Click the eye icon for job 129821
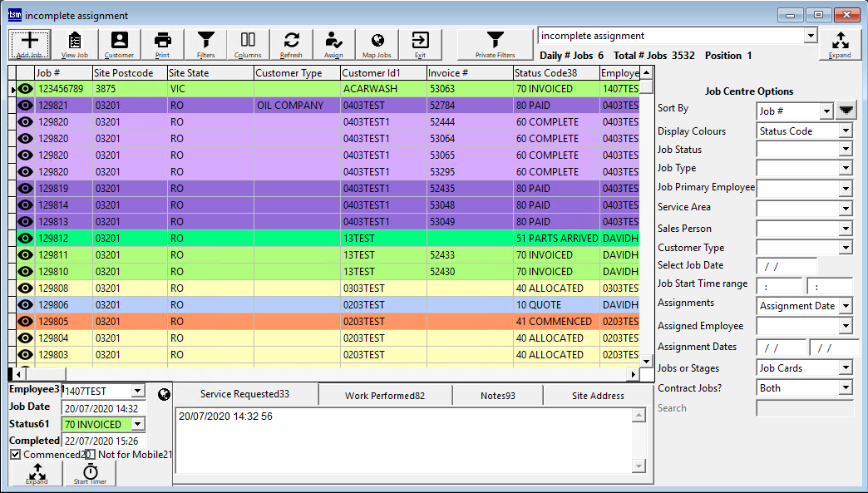This screenshot has width=868, height=493. tap(25, 106)
